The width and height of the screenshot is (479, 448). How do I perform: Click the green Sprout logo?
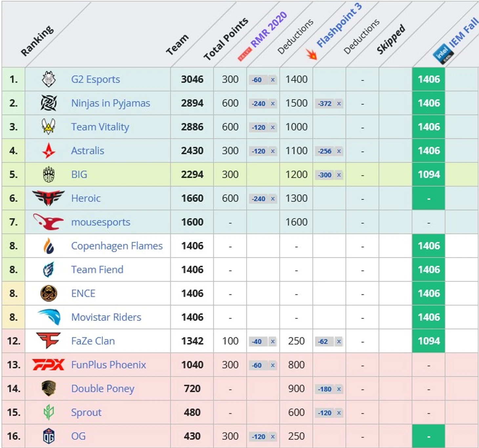[49, 412]
